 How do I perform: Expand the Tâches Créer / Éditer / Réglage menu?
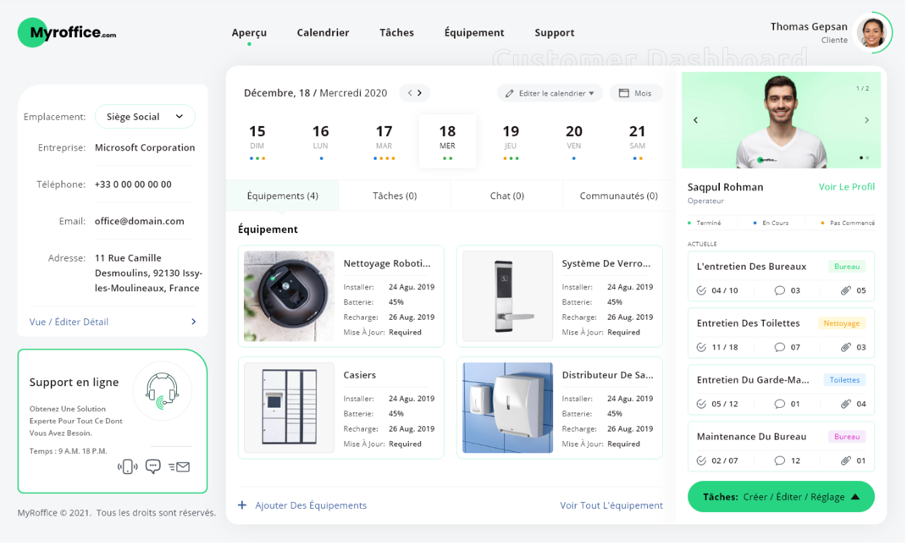pos(781,498)
